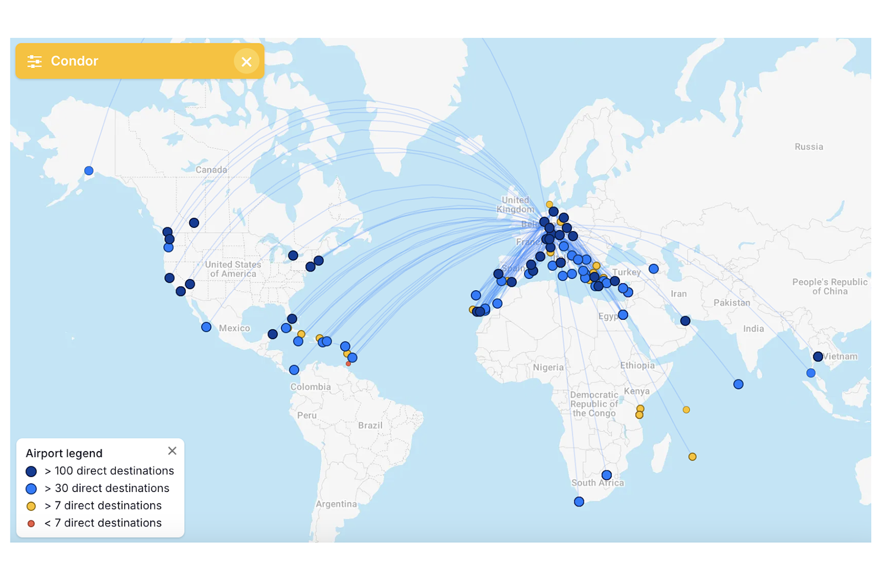
Task: Select the airport marker in Alaska
Action: pos(89,171)
